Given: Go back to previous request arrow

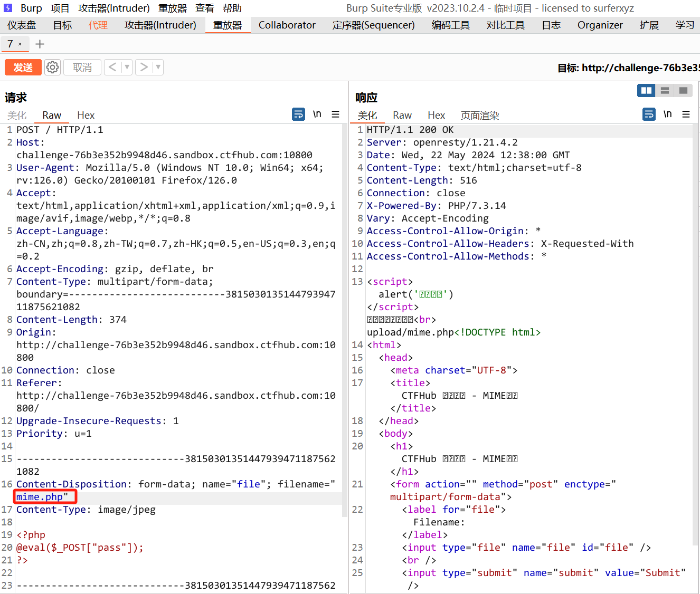Looking at the screenshot, I should pos(112,67).
